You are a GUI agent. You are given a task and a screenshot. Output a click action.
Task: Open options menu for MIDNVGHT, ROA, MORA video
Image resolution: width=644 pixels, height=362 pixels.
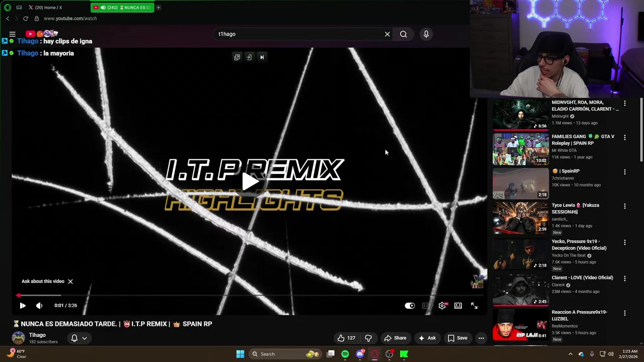click(x=625, y=103)
